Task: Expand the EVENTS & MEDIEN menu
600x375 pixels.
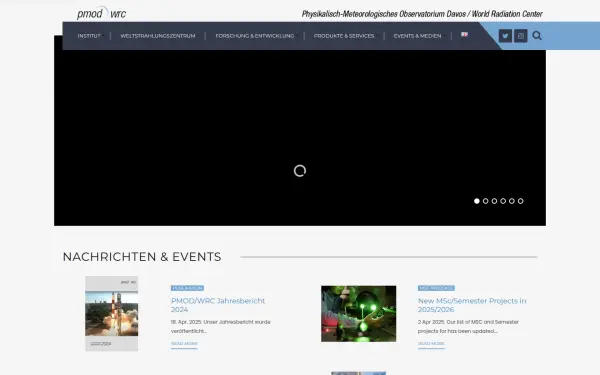Action: coord(418,36)
